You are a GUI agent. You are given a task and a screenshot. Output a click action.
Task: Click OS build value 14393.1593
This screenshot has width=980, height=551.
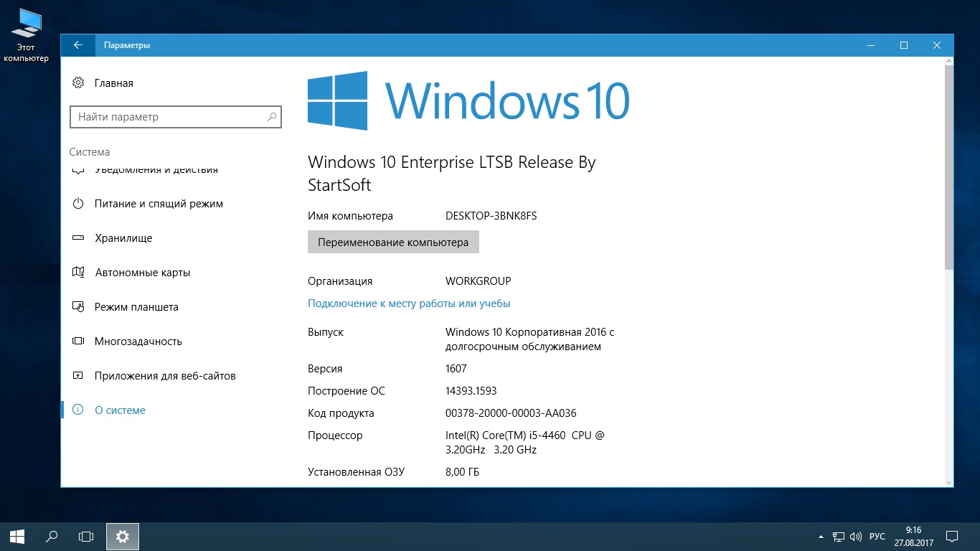[x=471, y=391]
